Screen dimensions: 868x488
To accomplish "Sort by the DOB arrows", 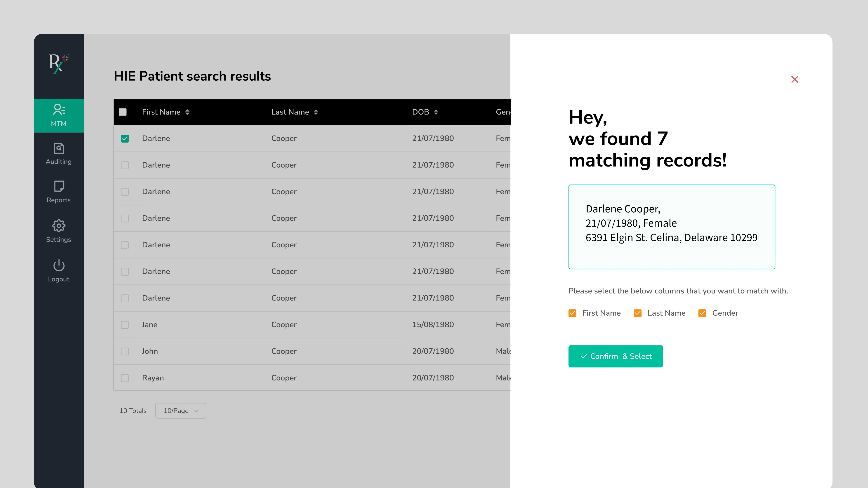I will click(x=436, y=112).
